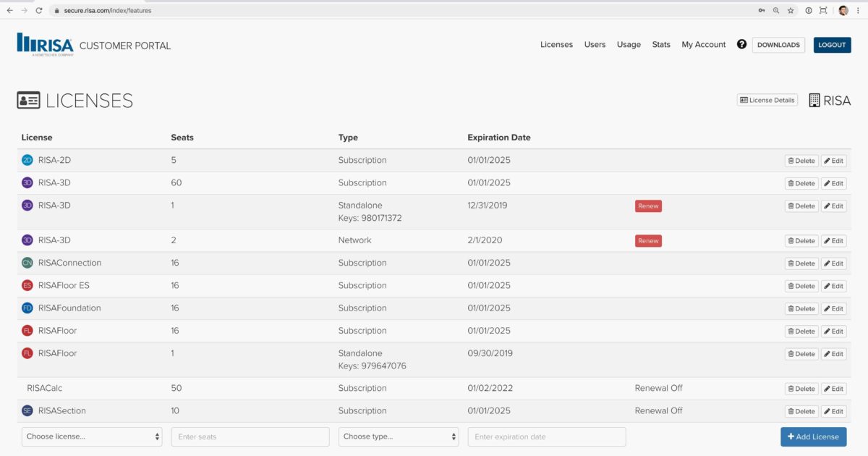
Task: Select the Stats menu item
Action: click(x=660, y=44)
